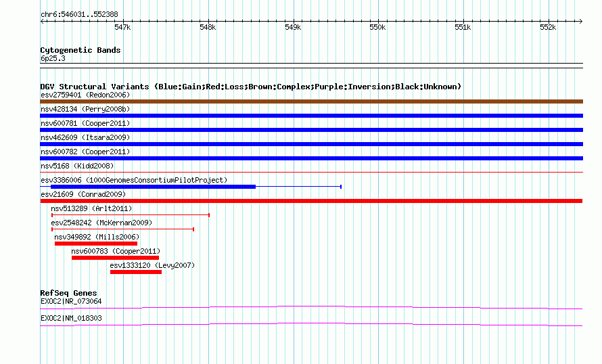
Task: Click the nsv428134 (Perry2008b) label
Action: [85, 109]
